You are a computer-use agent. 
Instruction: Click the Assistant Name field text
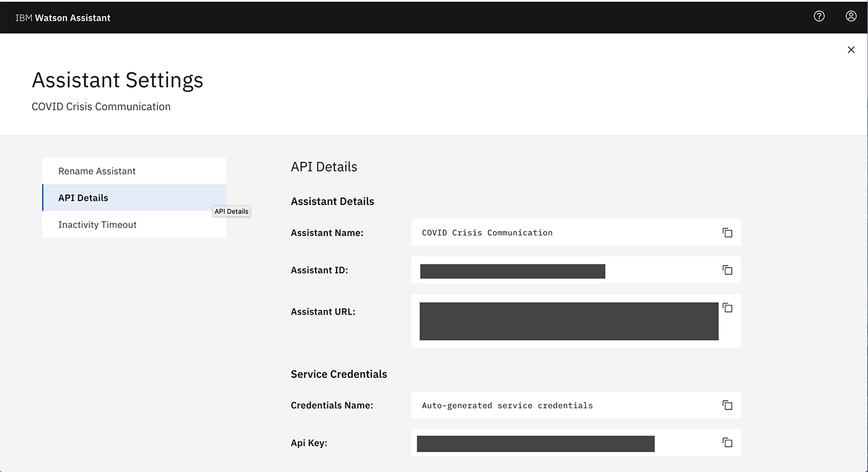click(x=487, y=233)
